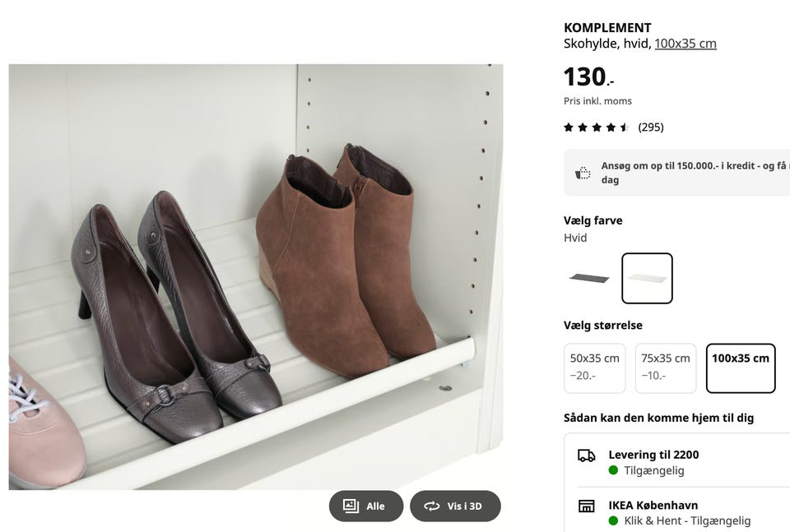Open all images with the Alle button
This screenshot has width=790, height=532.
365,506
